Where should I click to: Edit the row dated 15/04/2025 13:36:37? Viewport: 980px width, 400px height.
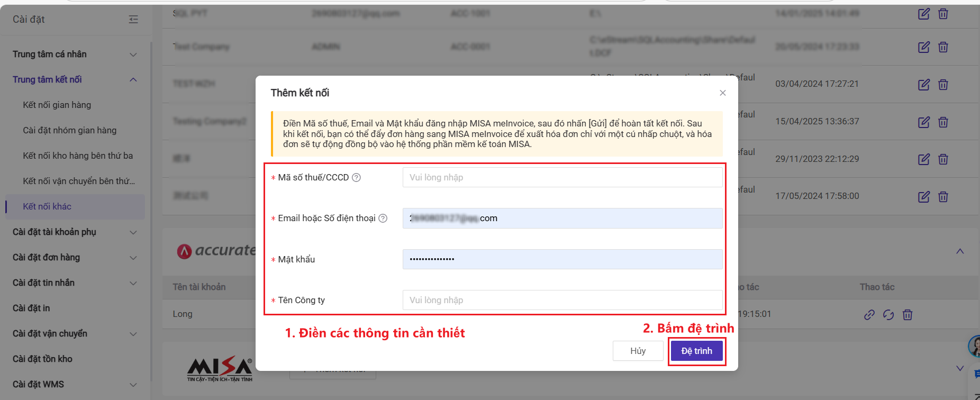coord(924,122)
